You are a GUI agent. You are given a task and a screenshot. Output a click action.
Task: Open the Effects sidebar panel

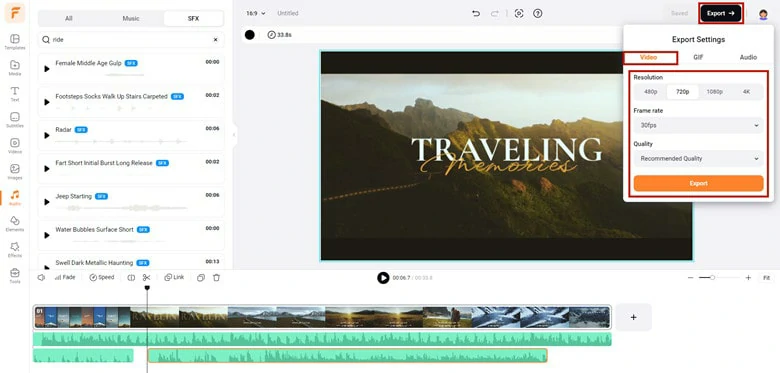[14, 250]
